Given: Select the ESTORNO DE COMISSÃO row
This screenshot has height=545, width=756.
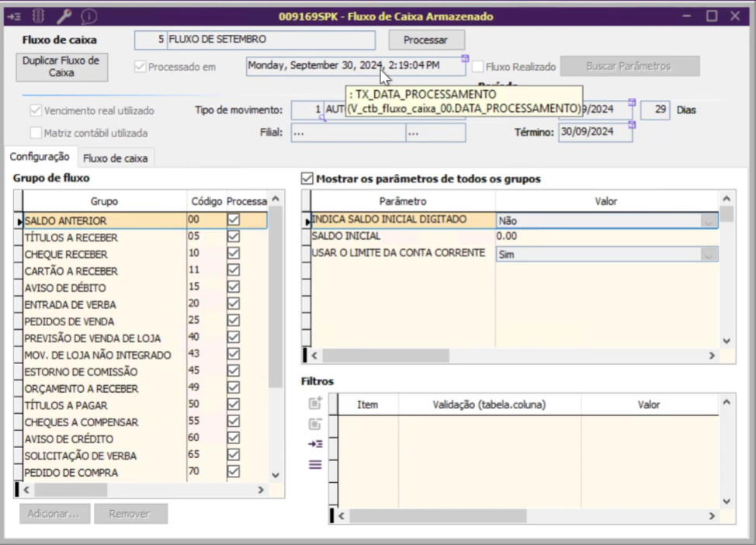Looking at the screenshot, I should (144, 372).
